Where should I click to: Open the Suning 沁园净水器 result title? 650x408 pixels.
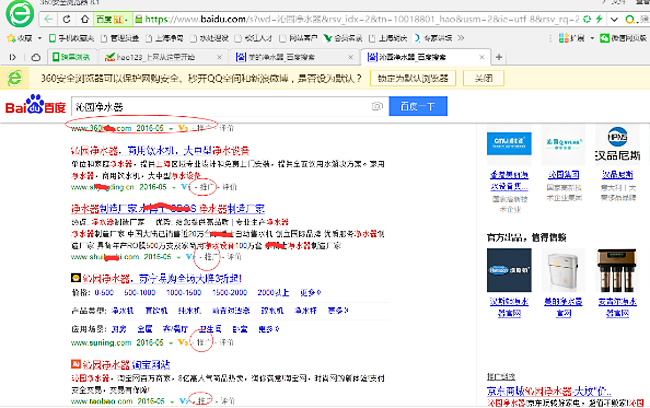pyautogui.click(x=162, y=278)
